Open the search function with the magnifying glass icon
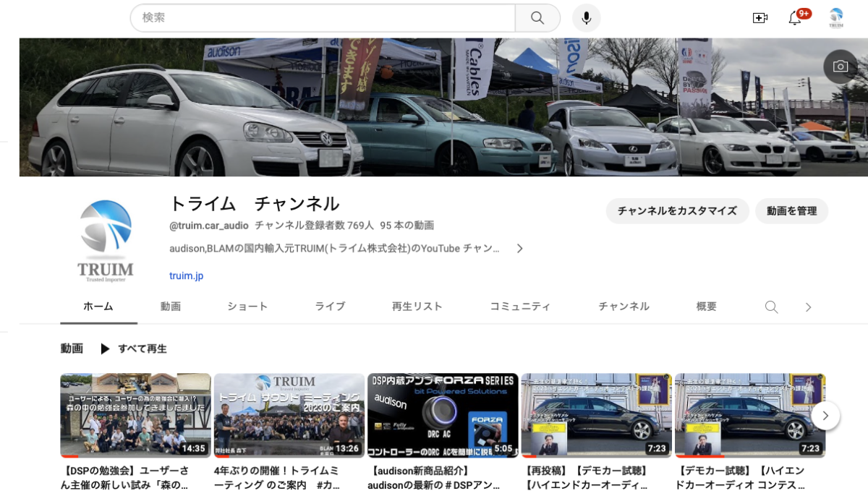The width and height of the screenshot is (868, 496). pyautogui.click(x=537, y=17)
